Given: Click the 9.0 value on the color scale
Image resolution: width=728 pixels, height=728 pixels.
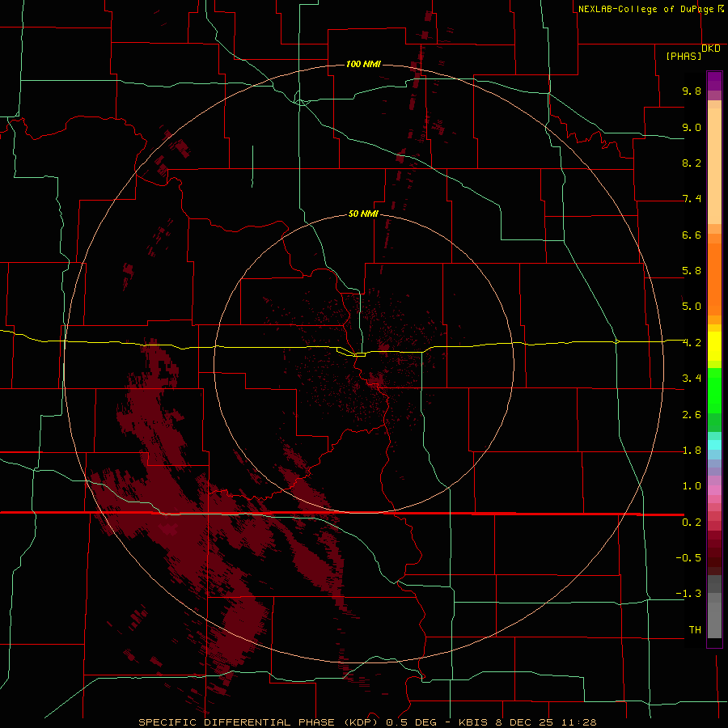Looking at the screenshot, I should (692, 127).
